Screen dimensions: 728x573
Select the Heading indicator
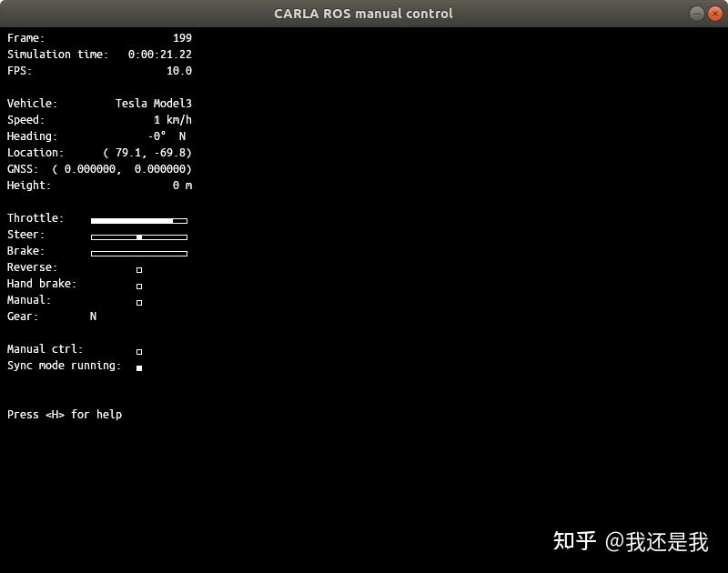coord(170,136)
